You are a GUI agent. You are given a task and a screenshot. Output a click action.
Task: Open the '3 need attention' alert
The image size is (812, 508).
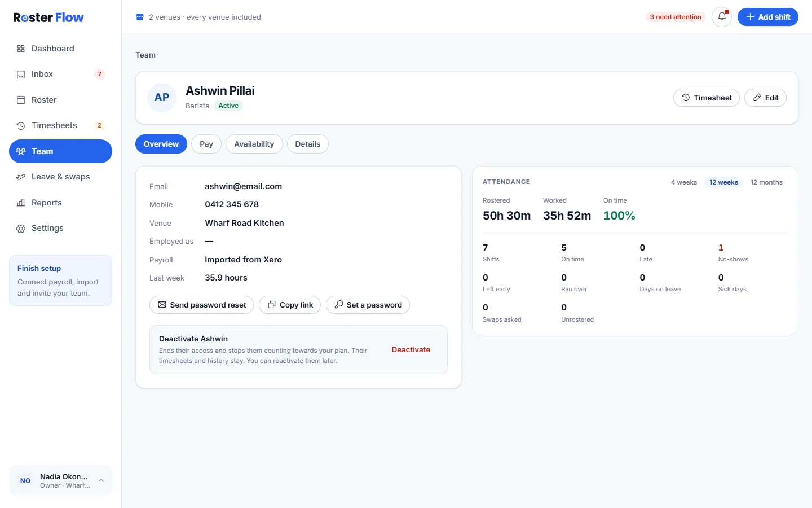[x=676, y=17]
